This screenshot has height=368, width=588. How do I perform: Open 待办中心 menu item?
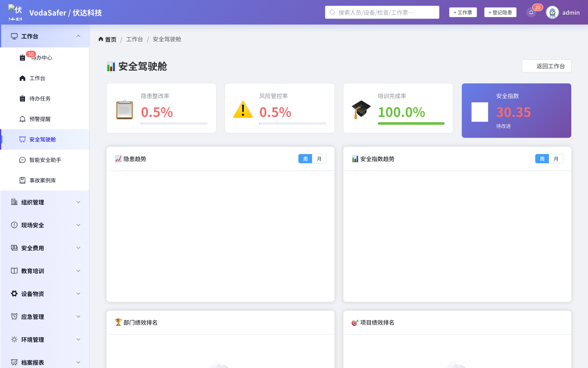(x=45, y=58)
